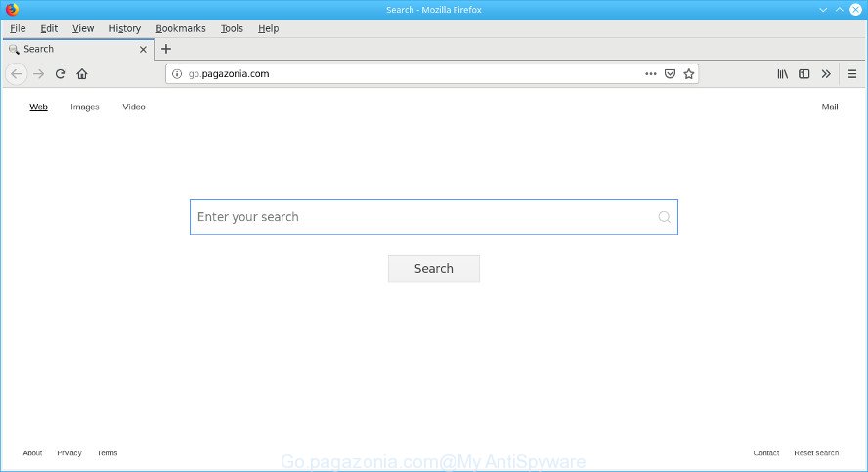Viewport: 868px width, 472px height.
Task: Close the Firefox window
Action: pyautogui.click(x=856, y=10)
